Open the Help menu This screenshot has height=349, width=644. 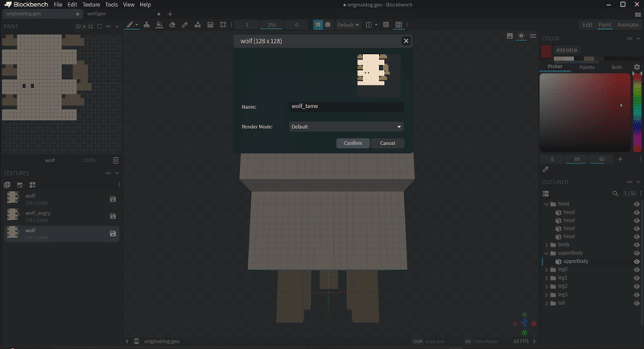[146, 5]
